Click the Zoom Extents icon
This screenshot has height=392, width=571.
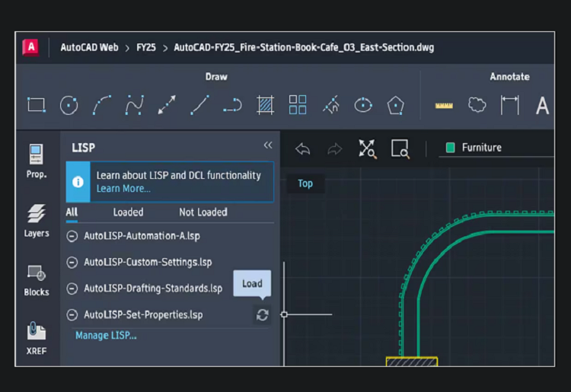368,148
